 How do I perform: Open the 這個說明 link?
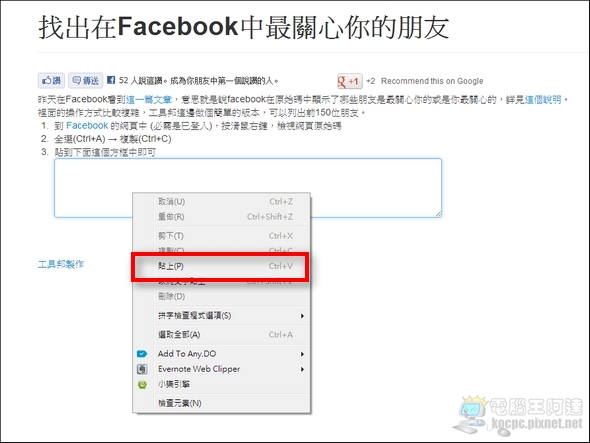click(x=543, y=100)
